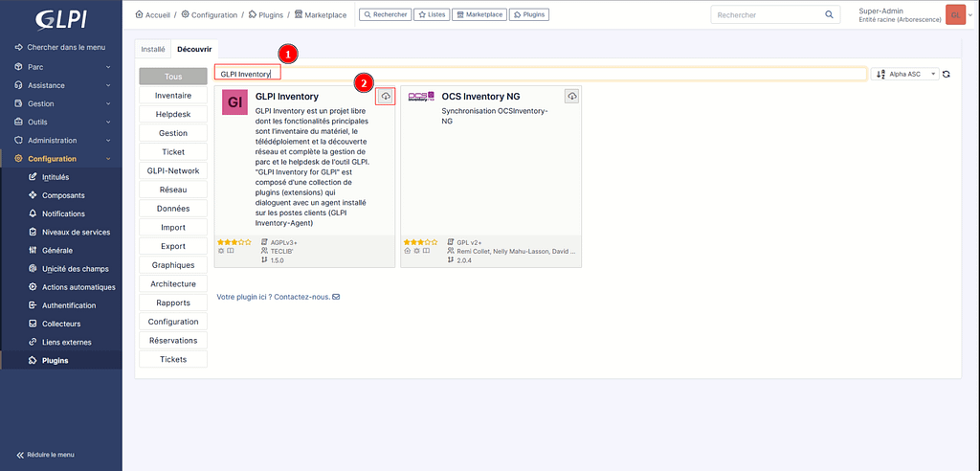Click the GLPI Inventory plugin logo

point(235,101)
